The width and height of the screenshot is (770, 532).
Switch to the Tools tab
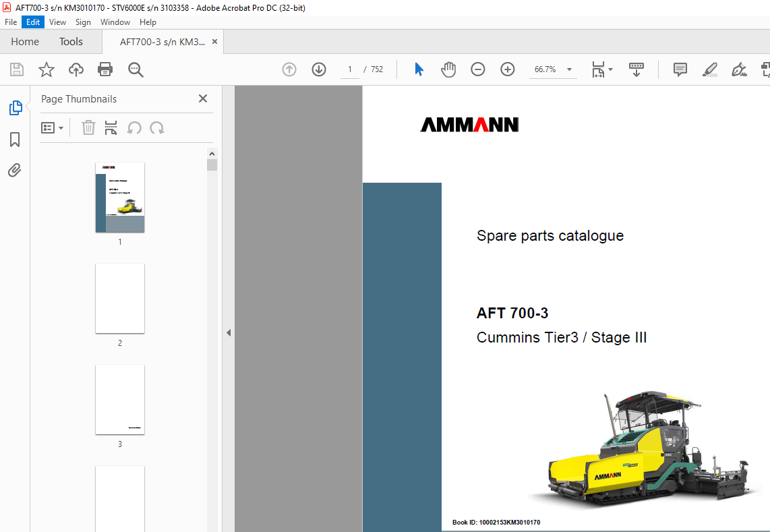71,42
